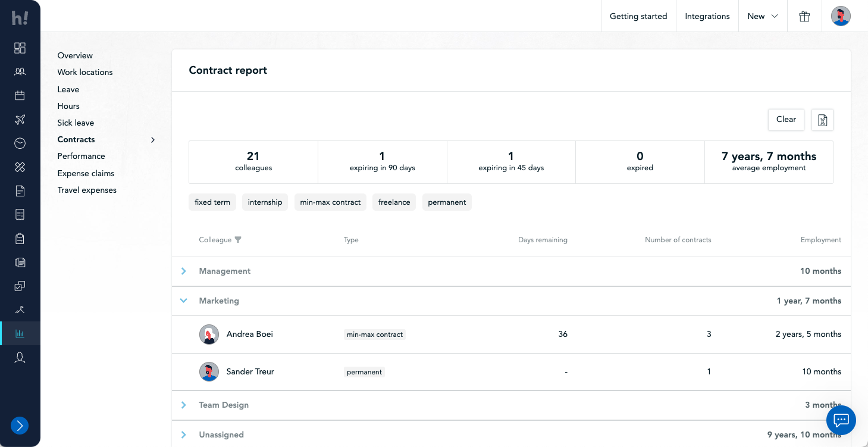
Task: Toggle the internship filter tag
Action: 265,202
